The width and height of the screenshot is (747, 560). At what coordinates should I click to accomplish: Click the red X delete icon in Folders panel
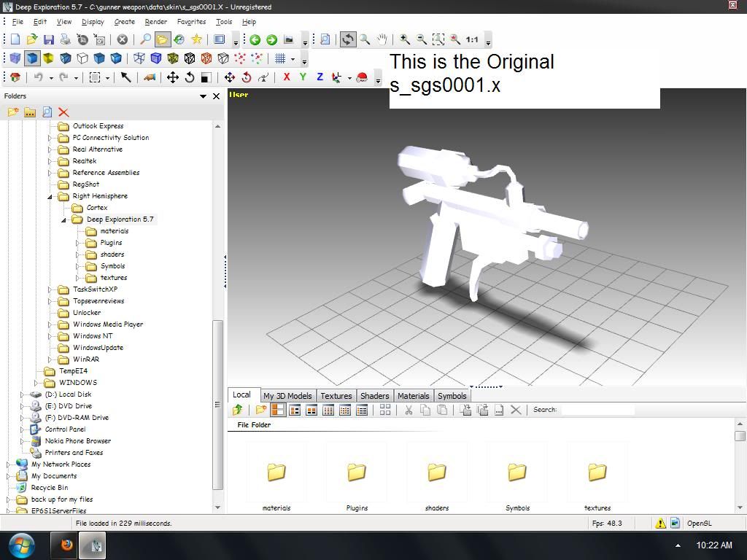(63, 112)
